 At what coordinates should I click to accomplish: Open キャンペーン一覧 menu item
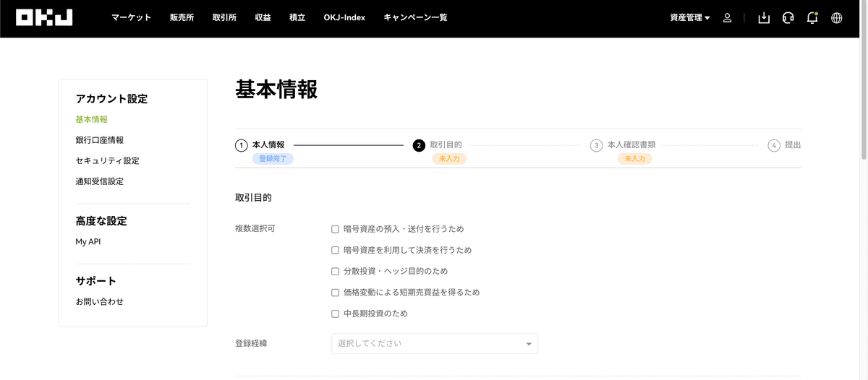click(415, 18)
